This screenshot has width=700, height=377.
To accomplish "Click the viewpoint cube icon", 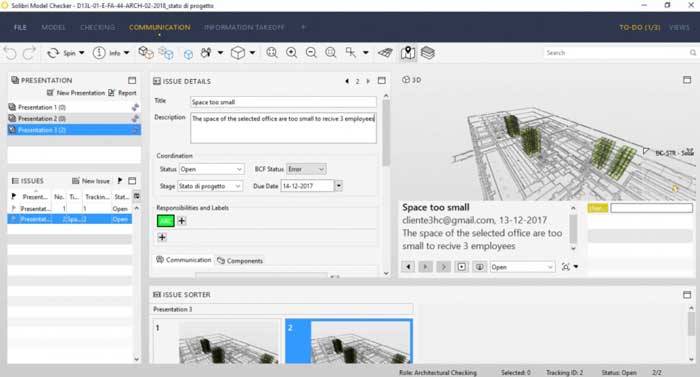I will click(x=238, y=53).
